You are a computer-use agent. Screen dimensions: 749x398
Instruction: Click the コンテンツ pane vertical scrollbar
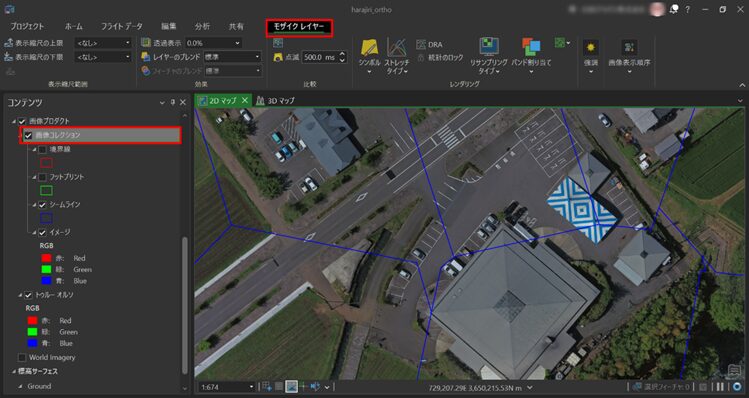coord(185,306)
